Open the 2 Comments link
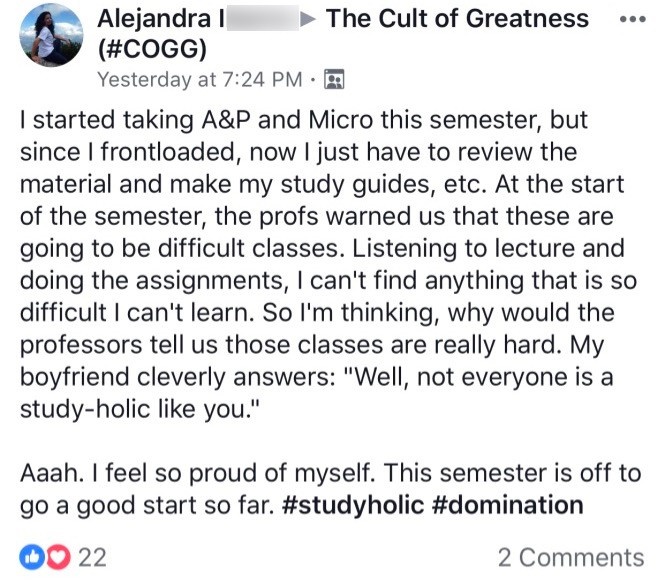The image size is (665, 586). pyautogui.click(x=571, y=557)
